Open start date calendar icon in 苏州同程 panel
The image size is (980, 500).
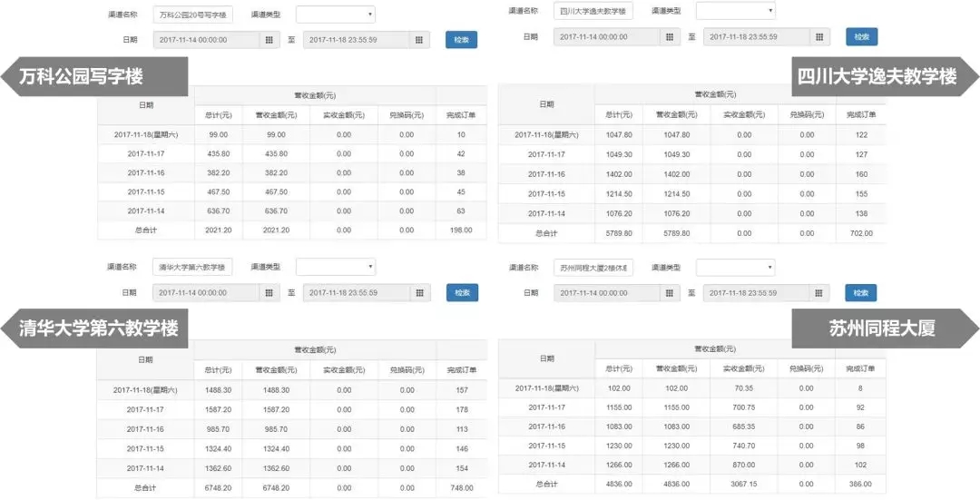click(670, 292)
